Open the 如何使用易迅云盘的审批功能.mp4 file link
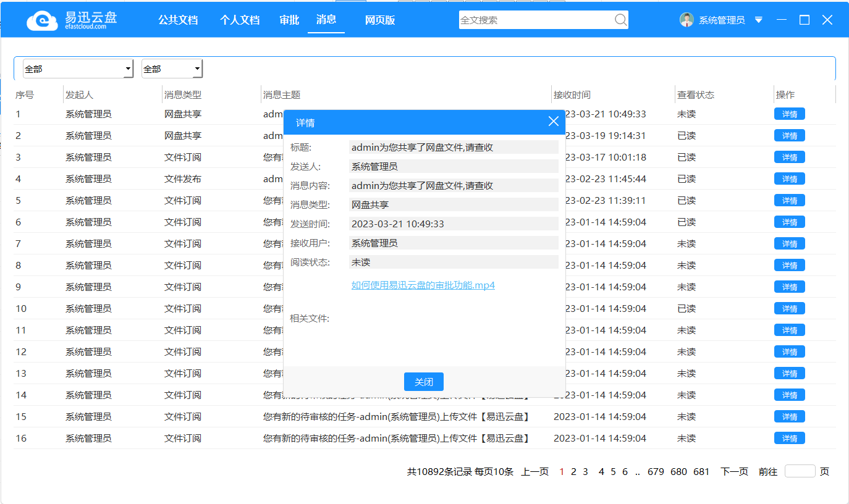The width and height of the screenshot is (849, 504). point(421,286)
